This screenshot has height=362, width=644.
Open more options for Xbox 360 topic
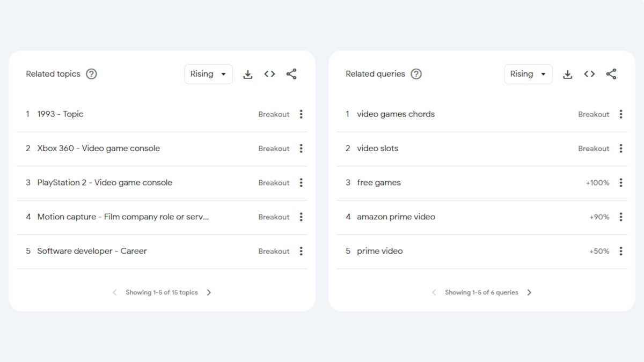[x=301, y=149]
